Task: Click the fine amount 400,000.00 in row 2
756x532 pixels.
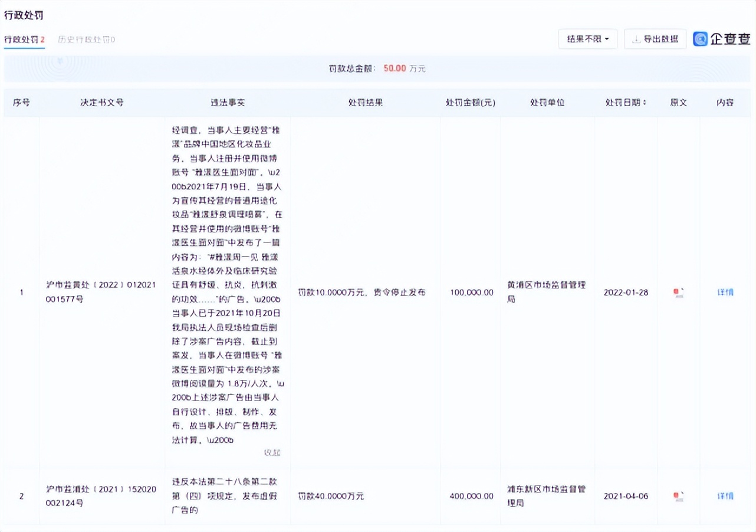Action: click(472, 496)
